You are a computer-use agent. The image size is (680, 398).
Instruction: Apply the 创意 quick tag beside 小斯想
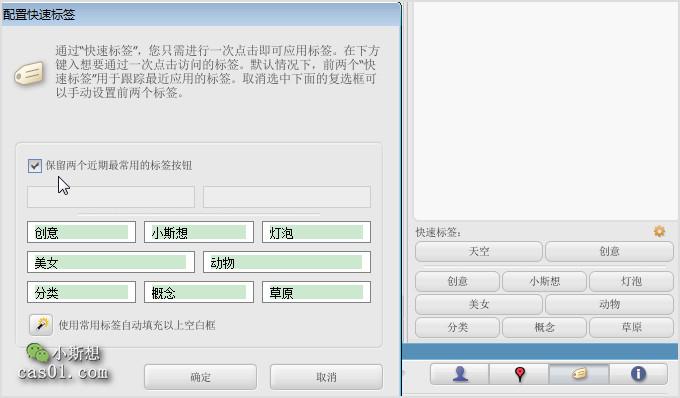457,281
